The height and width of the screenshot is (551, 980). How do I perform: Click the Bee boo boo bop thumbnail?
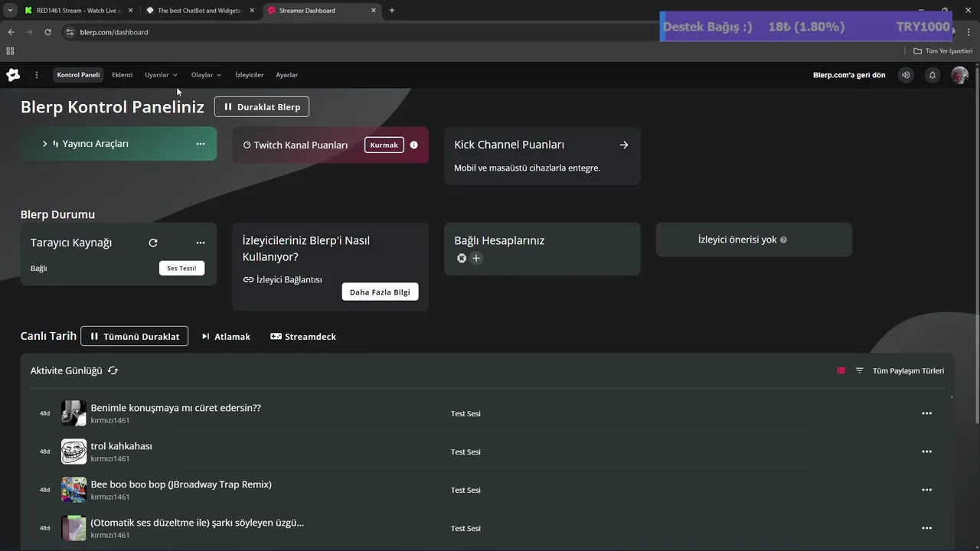click(74, 490)
